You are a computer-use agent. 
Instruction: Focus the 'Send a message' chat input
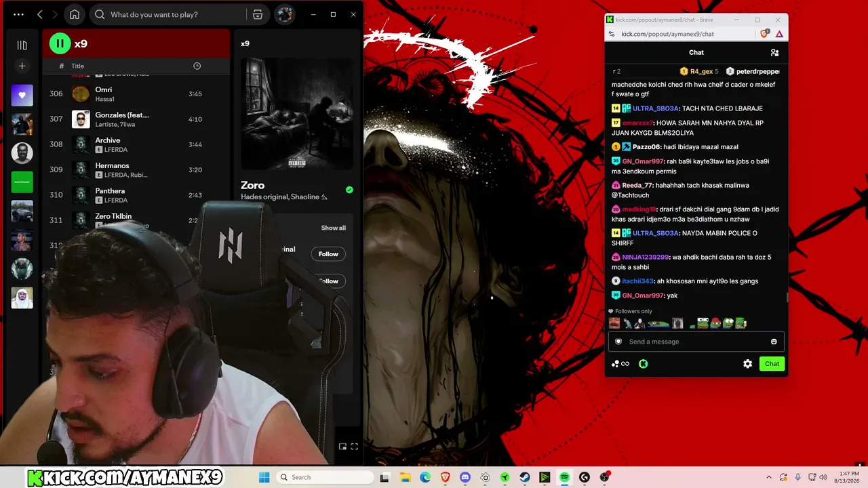(x=696, y=342)
